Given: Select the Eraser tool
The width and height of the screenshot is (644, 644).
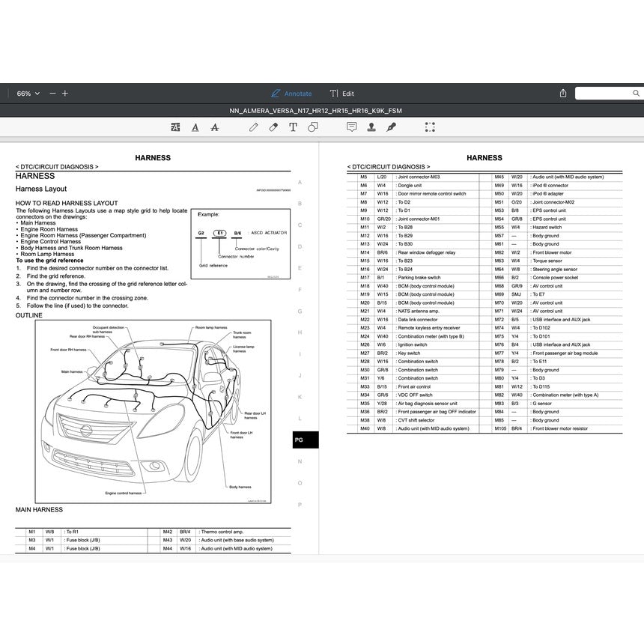Looking at the screenshot, I should [x=273, y=127].
